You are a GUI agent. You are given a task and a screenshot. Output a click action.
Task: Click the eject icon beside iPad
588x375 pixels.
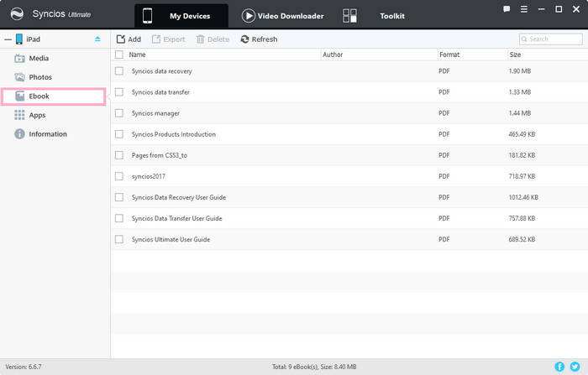click(x=97, y=39)
